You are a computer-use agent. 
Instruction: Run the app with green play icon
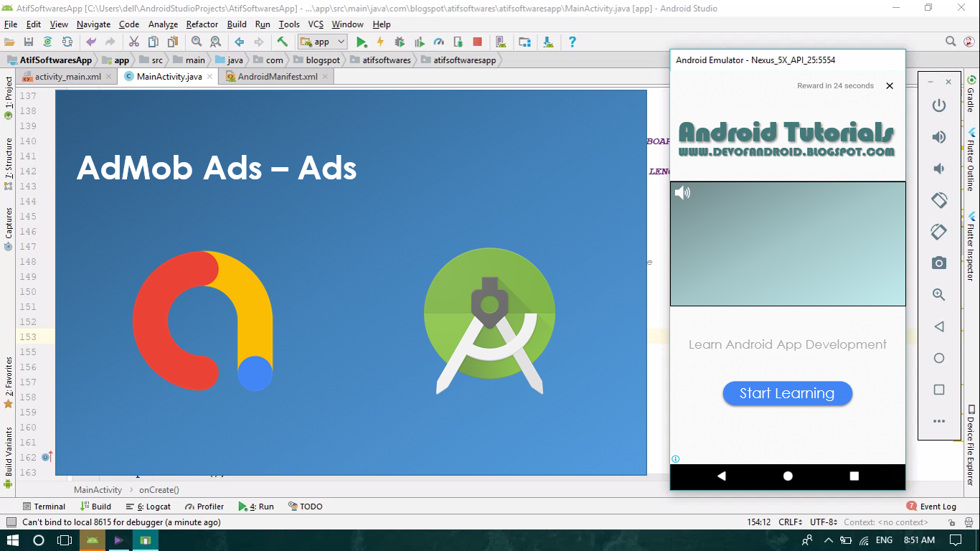[362, 42]
